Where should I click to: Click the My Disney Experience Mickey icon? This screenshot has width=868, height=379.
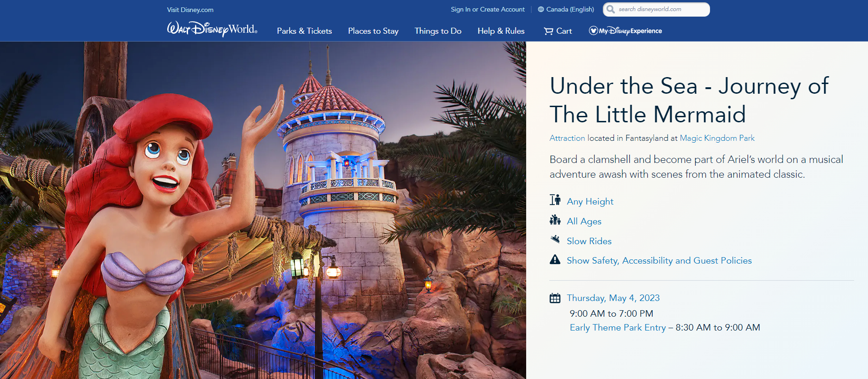593,31
